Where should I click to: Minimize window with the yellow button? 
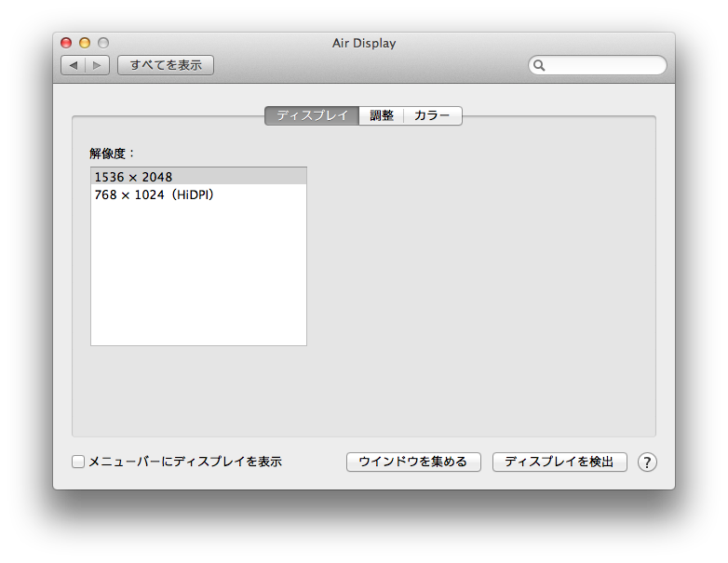tap(85, 43)
